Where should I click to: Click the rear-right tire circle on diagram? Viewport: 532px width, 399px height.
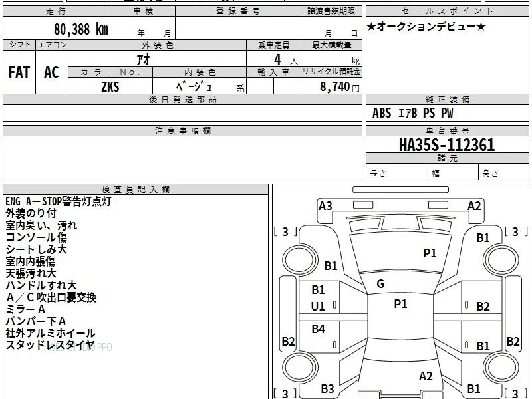(x=501, y=368)
